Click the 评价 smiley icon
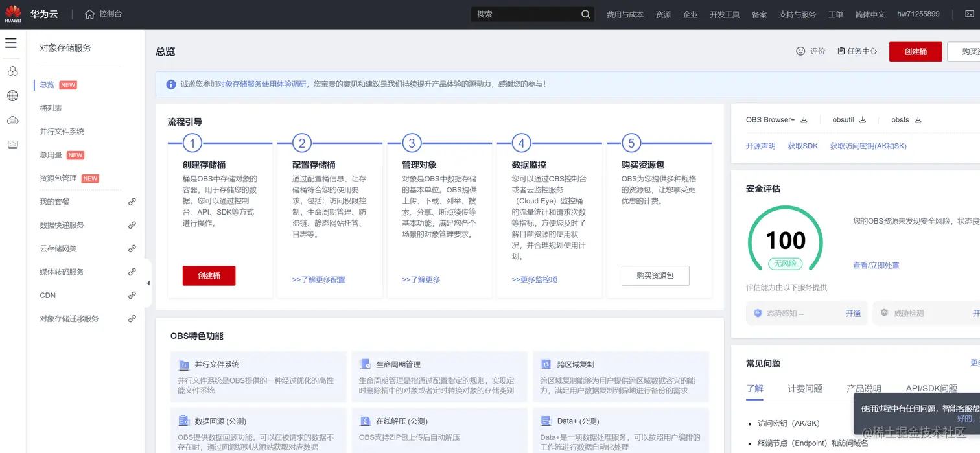The height and width of the screenshot is (453, 980). pos(800,51)
